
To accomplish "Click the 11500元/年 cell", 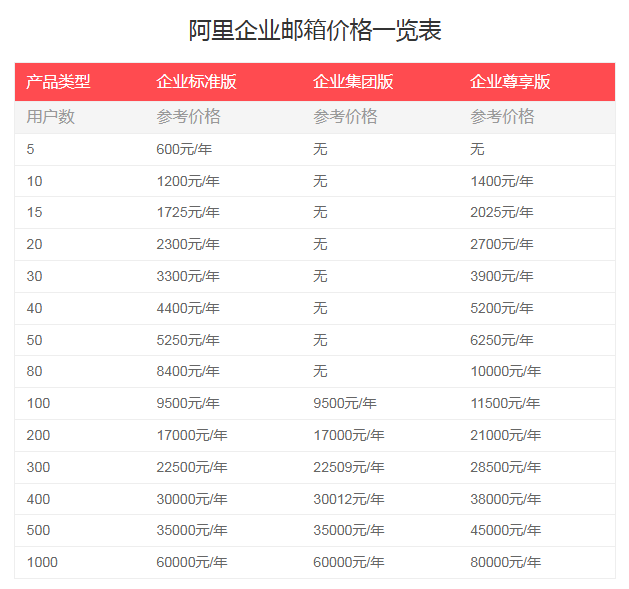I will [x=505, y=404].
